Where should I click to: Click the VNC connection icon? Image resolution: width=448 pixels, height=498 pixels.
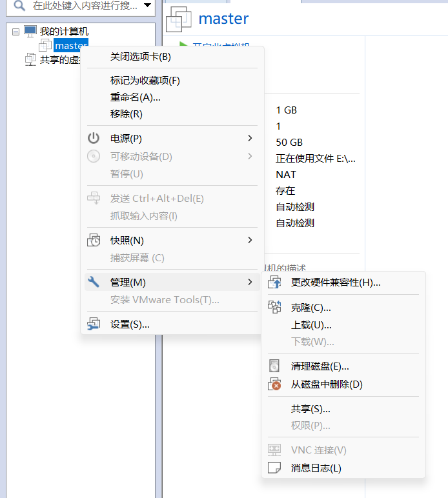[x=274, y=450]
